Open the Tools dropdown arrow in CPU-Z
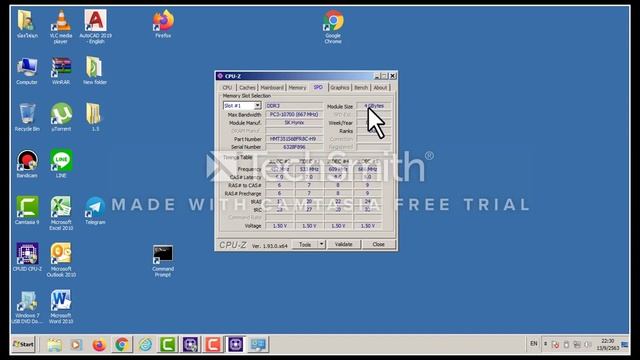Viewport: 640px width, 360px height. [322, 244]
